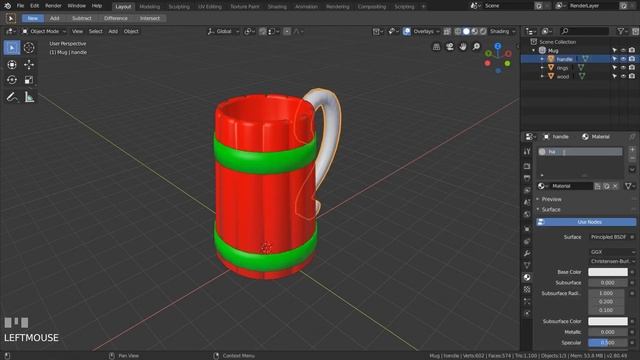Viewport: 640px width, 360px height.
Task: Click the Difference selection mode button
Action: click(116, 18)
